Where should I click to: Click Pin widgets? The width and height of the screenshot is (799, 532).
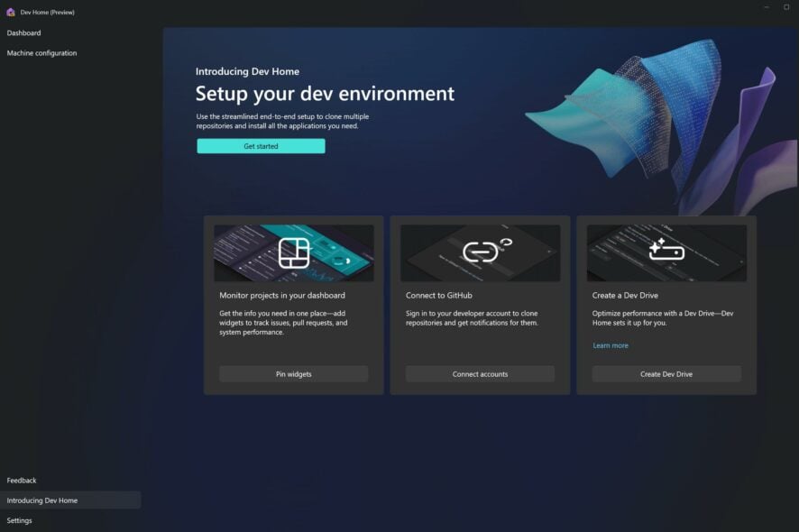(x=293, y=373)
